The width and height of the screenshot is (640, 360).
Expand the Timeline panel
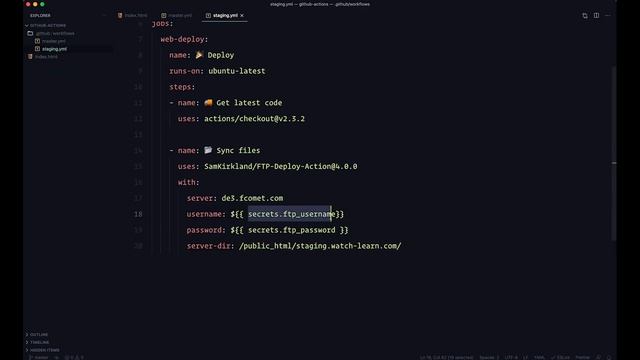click(37, 342)
